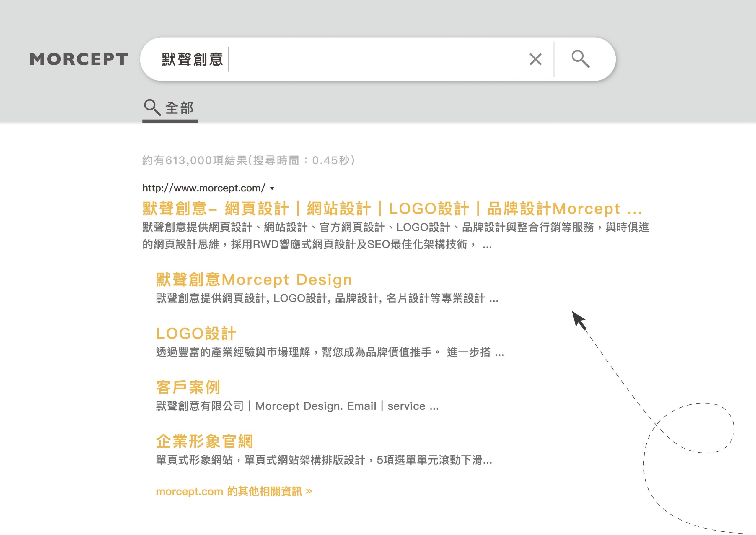
Task: Click the snippet starting 默聲創意提供網頁設計、網站設計
Action: [395, 227]
